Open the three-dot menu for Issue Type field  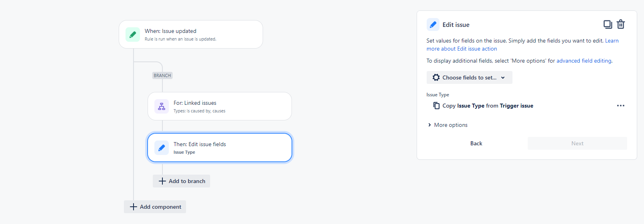click(x=621, y=106)
